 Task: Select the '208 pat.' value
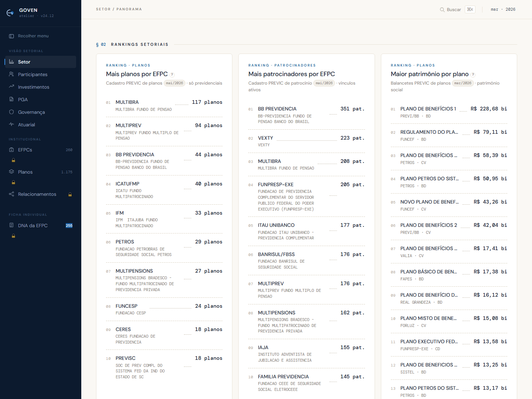click(x=352, y=161)
